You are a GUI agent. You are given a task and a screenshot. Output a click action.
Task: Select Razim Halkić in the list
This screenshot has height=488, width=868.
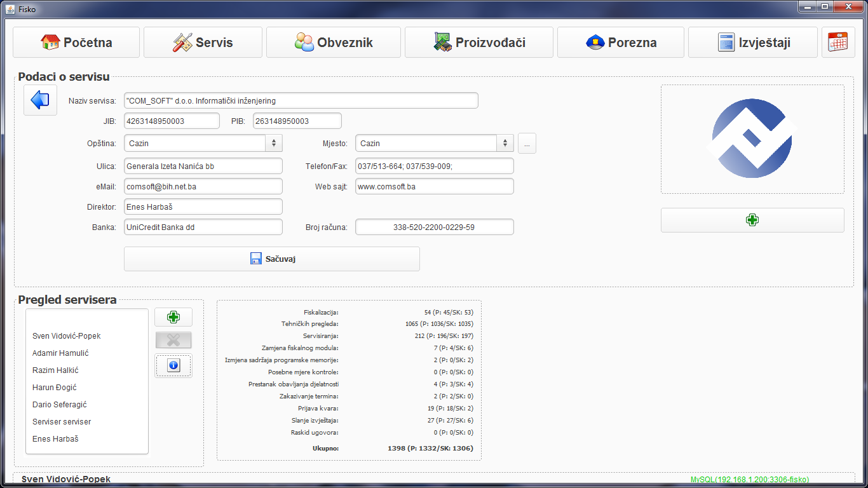click(x=55, y=370)
